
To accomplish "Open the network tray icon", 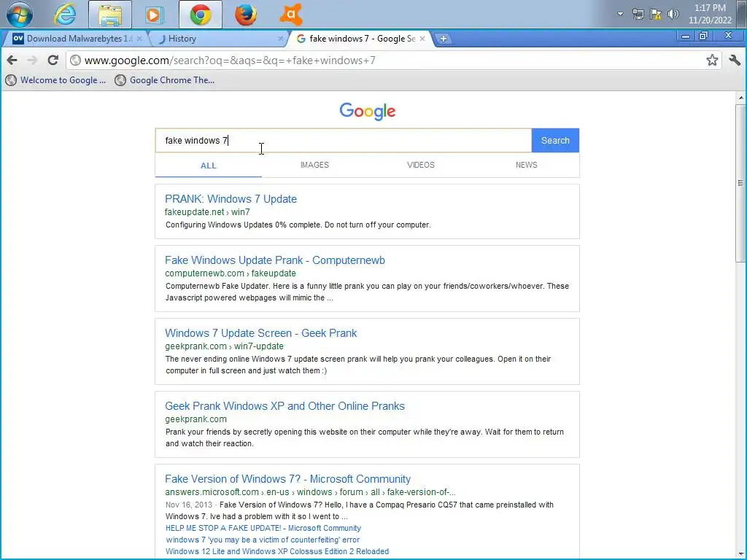I will tap(638, 14).
